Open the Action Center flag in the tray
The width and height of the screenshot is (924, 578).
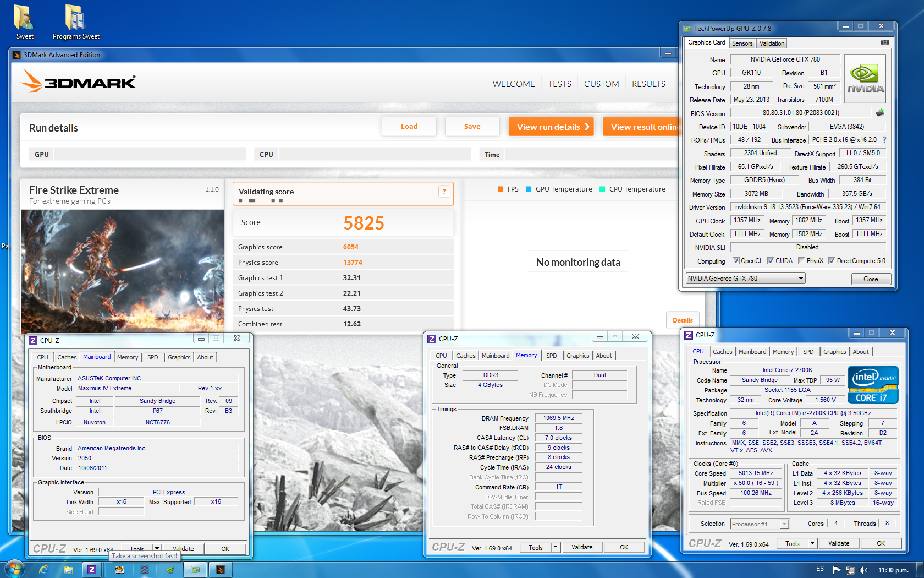pos(837,570)
